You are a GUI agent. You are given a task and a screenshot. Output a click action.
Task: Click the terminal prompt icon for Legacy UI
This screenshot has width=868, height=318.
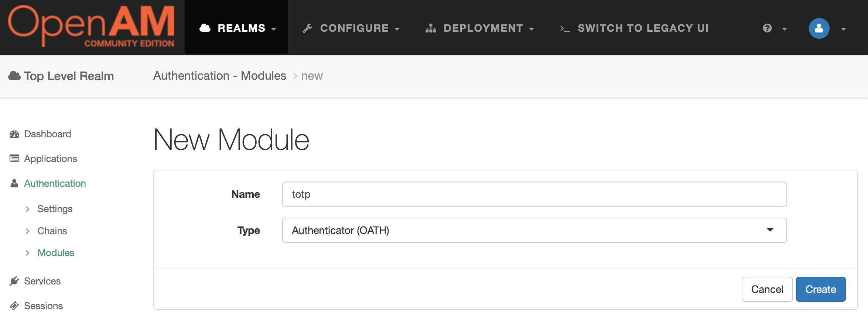coord(565,28)
